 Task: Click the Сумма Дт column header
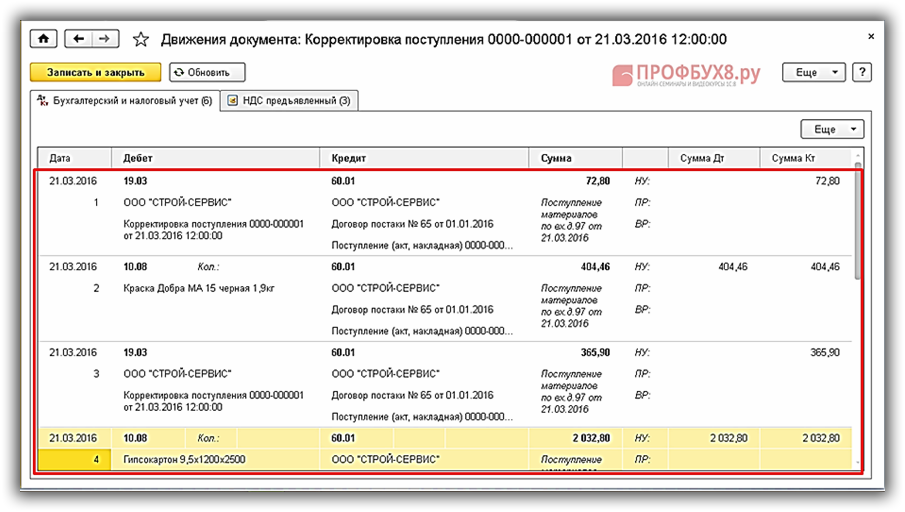pyautogui.click(x=713, y=158)
